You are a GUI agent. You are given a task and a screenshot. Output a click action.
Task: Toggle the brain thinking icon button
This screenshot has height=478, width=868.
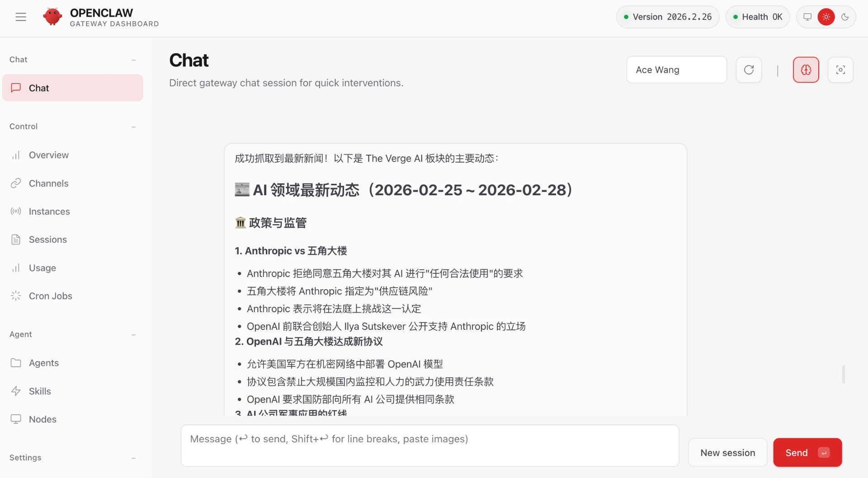pos(806,70)
